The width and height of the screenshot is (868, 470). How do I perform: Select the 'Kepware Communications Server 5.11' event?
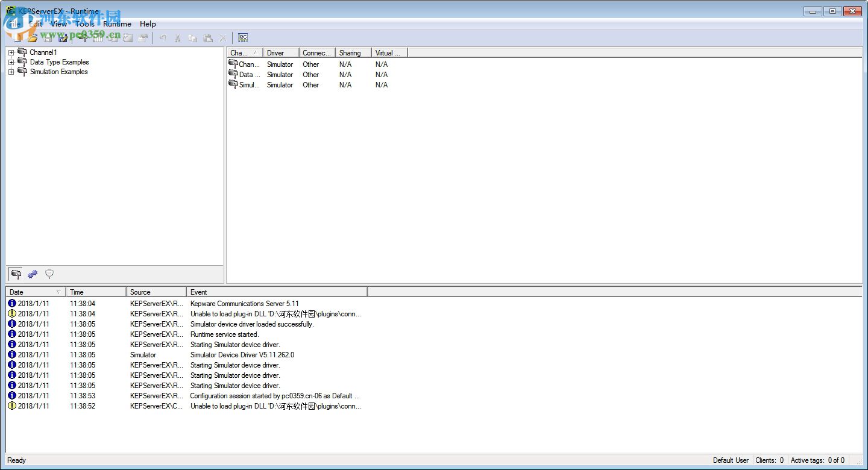[244, 304]
